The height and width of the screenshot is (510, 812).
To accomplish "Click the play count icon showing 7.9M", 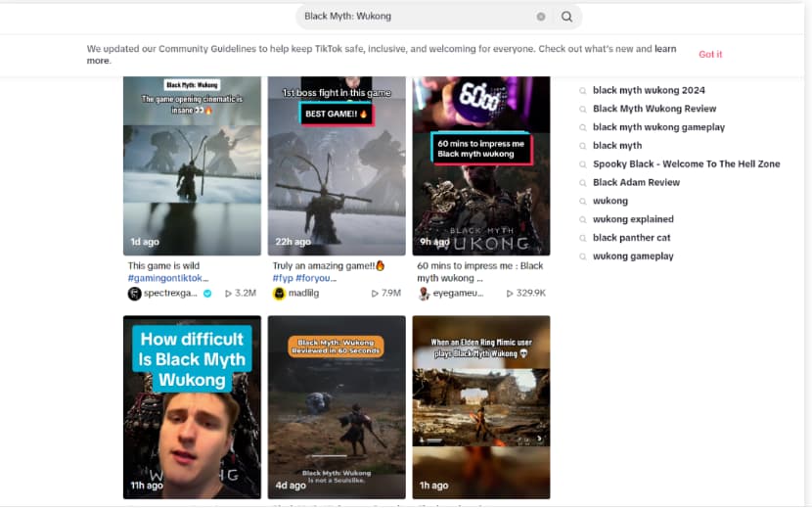I will pyautogui.click(x=375, y=294).
